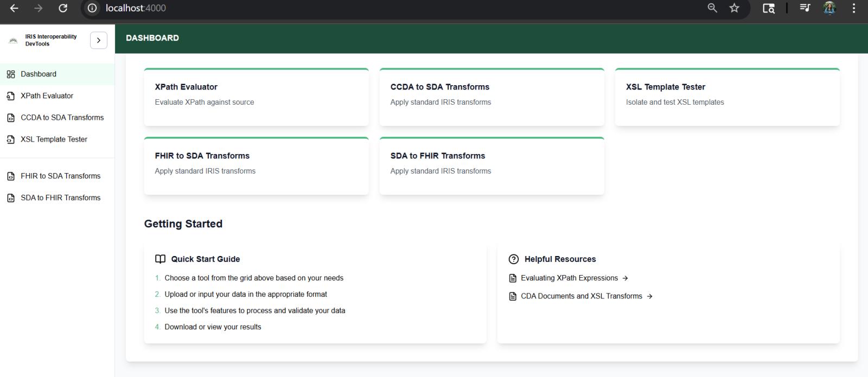Click the CCDA to SDA Transforms sidebar icon
Viewport: 868px width, 377px height.
coord(11,118)
